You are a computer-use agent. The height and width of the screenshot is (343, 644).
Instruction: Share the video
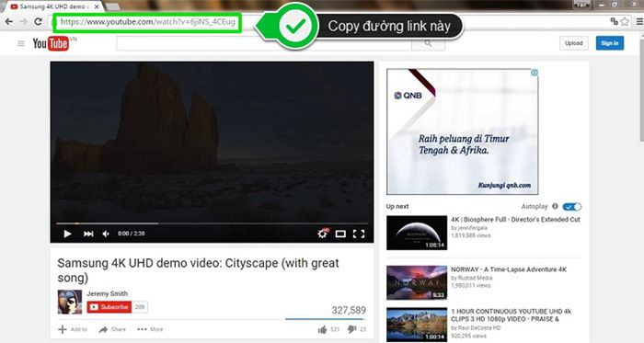112,329
